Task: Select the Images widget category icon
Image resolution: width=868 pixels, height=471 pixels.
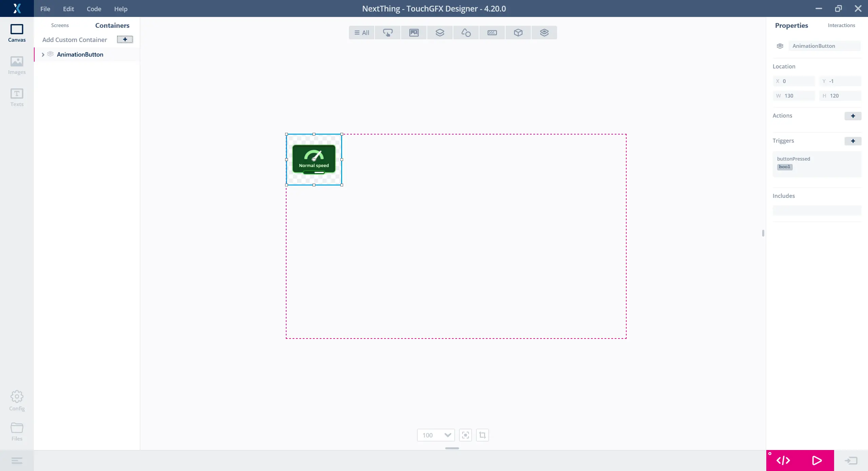Action: 414,33
